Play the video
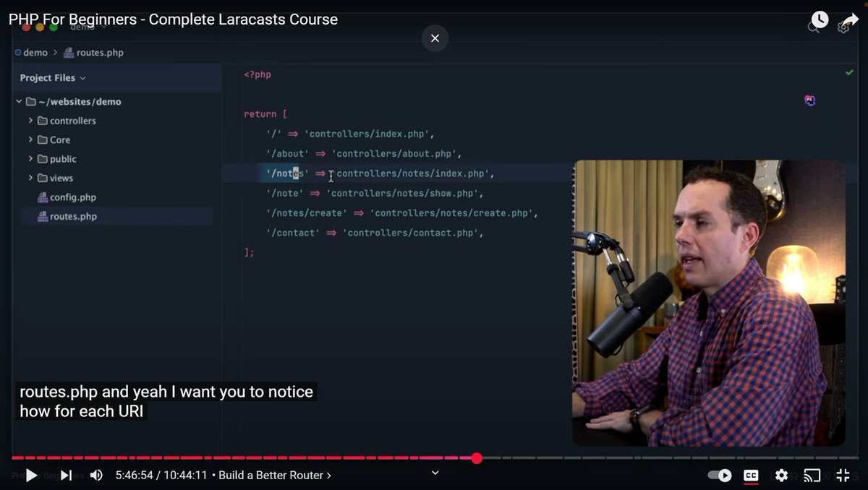 [x=31, y=475]
